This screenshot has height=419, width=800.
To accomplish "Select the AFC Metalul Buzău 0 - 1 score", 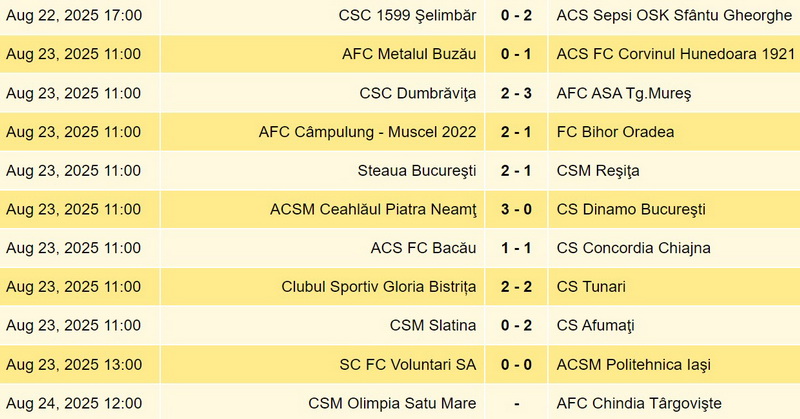I will click(516, 54).
